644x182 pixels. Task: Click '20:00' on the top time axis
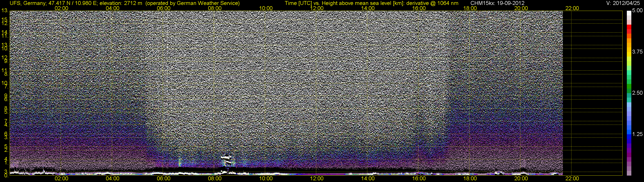pos(521,8)
